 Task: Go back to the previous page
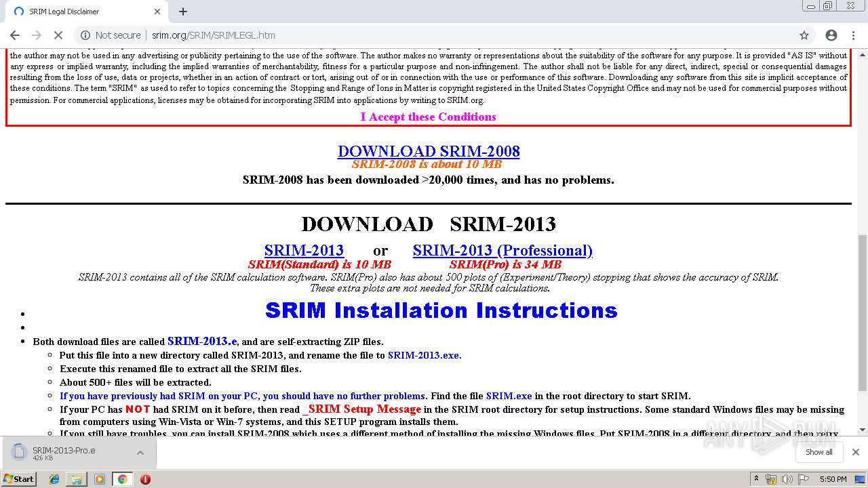[x=15, y=35]
